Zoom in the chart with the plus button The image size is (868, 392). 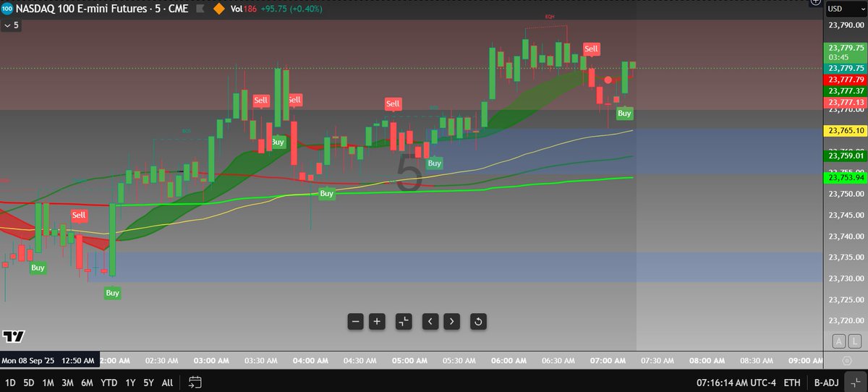377,321
